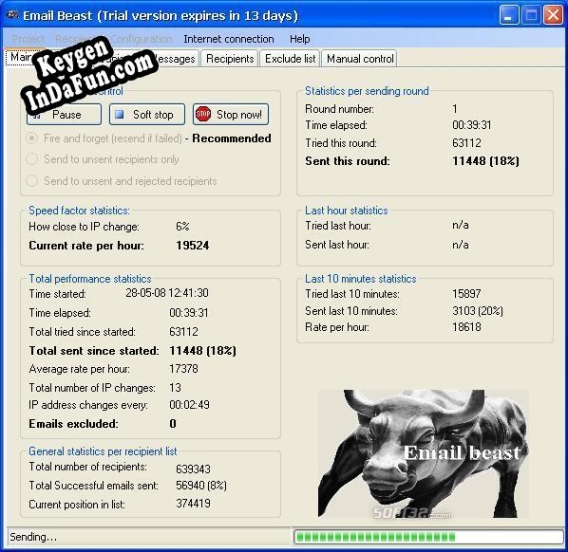Screen dimensions: 568x552
Task: Close the Email Beast window
Action: [x=553, y=16]
